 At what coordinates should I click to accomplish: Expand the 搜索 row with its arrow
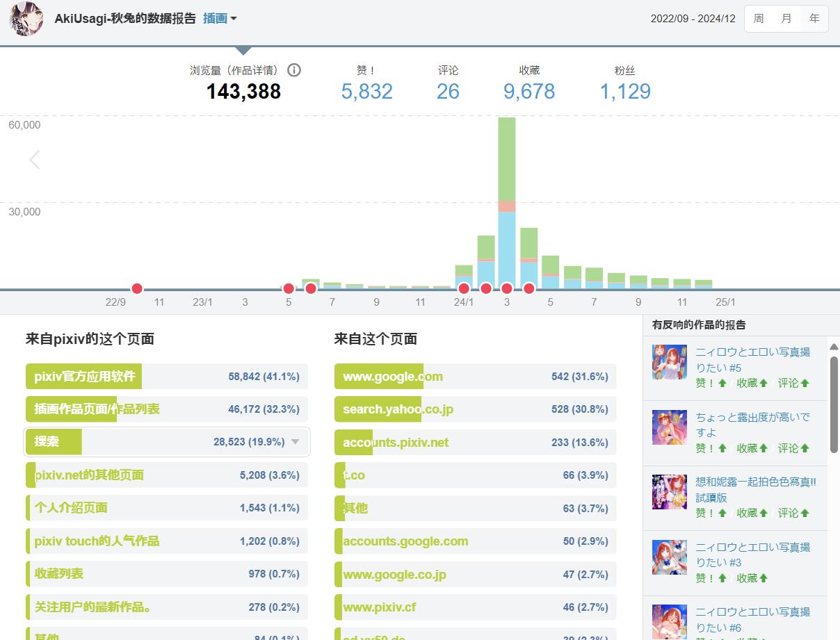click(x=296, y=442)
